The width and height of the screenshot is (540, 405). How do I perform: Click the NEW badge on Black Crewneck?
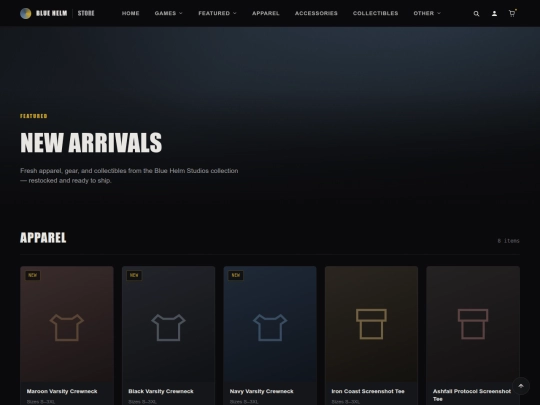pyautogui.click(x=134, y=275)
